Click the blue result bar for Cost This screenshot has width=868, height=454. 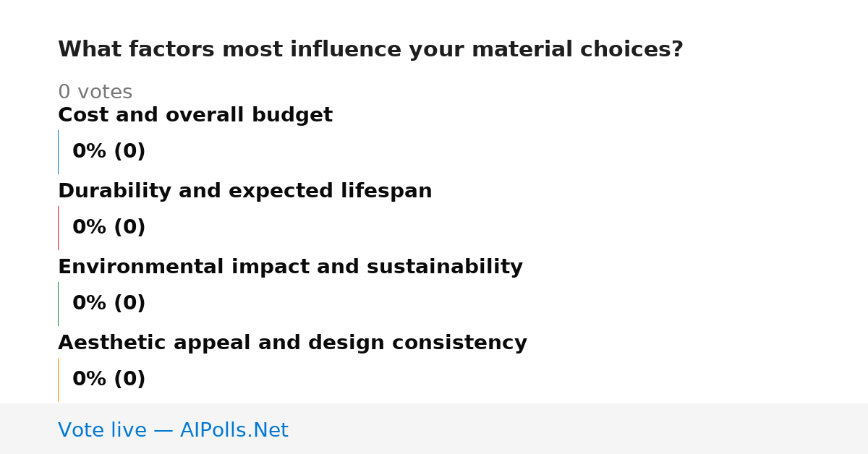[58, 152]
